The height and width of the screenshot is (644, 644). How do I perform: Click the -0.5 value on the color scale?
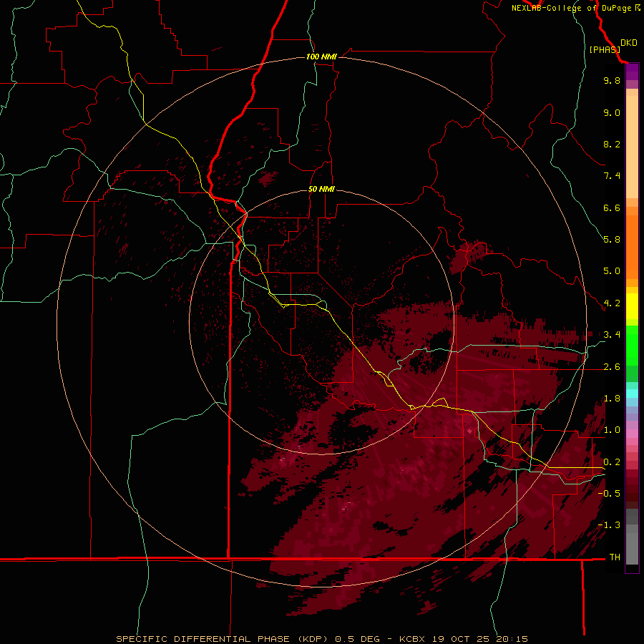click(609, 494)
